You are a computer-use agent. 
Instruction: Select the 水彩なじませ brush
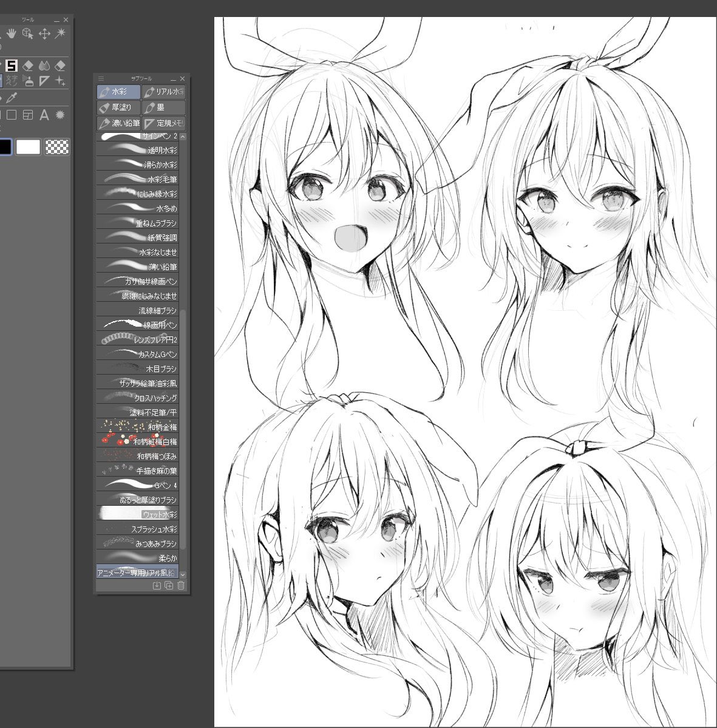[x=137, y=252]
